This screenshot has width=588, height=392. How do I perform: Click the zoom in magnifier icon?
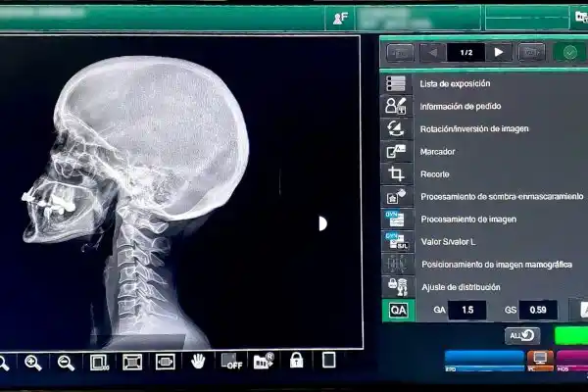(x=33, y=363)
